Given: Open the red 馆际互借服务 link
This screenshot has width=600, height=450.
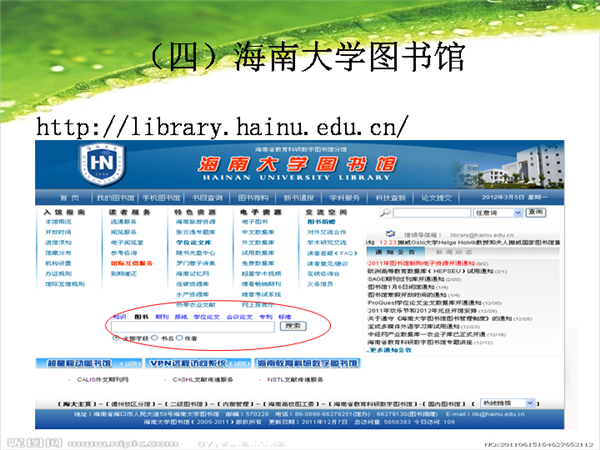Looking at the screenshot, I should tap(132, 263).
